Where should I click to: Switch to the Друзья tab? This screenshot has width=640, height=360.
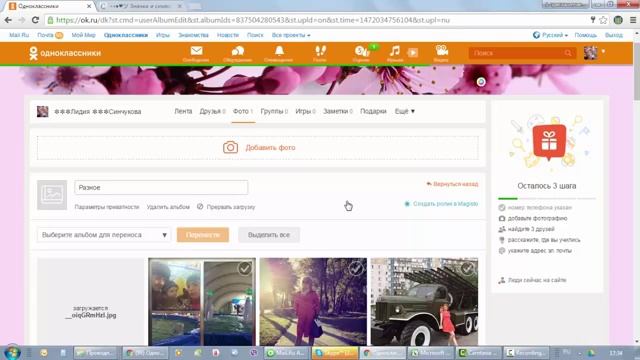(212, 111)
